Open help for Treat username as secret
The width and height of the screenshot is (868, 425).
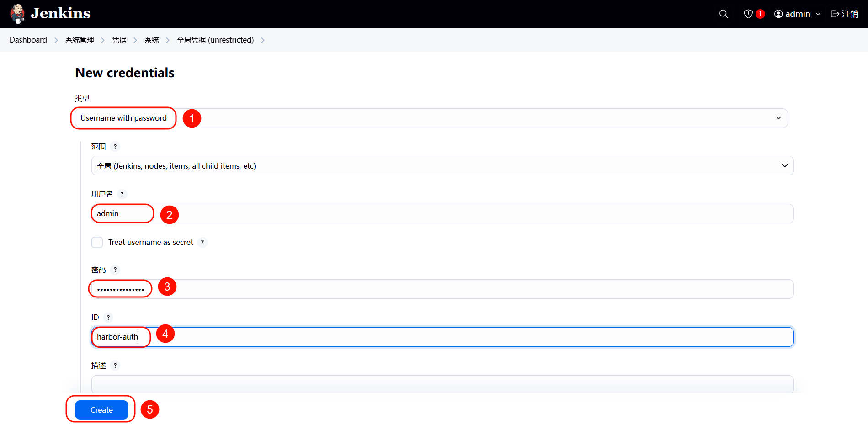click(202, 243)
